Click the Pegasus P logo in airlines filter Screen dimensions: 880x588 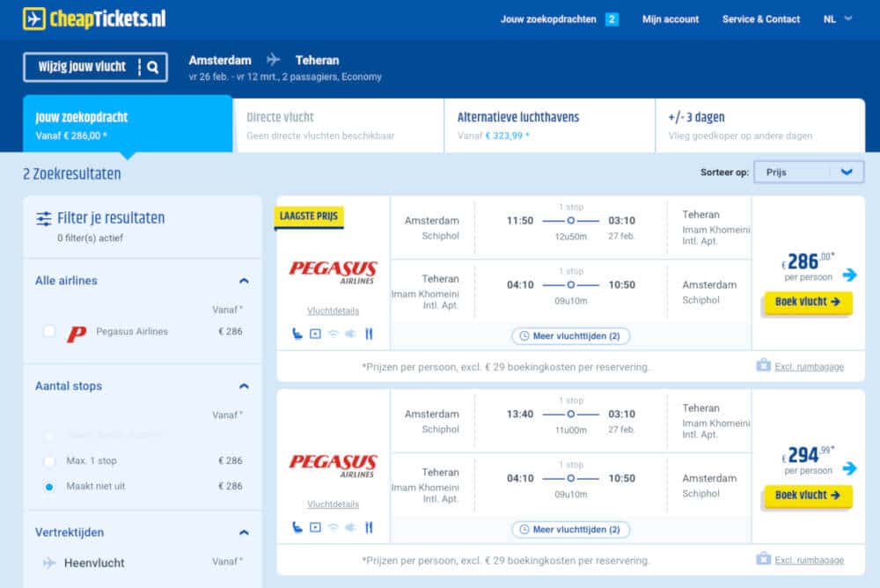click(x=77, y=334)
